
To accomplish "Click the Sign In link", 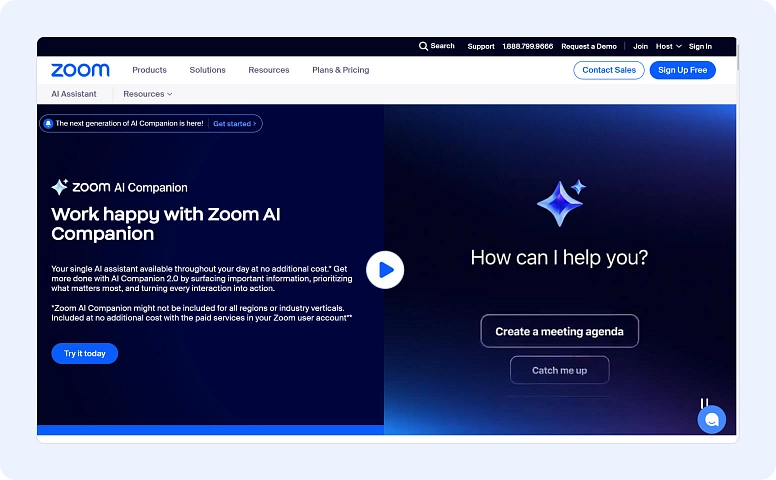I will click(x=700, y=47).
